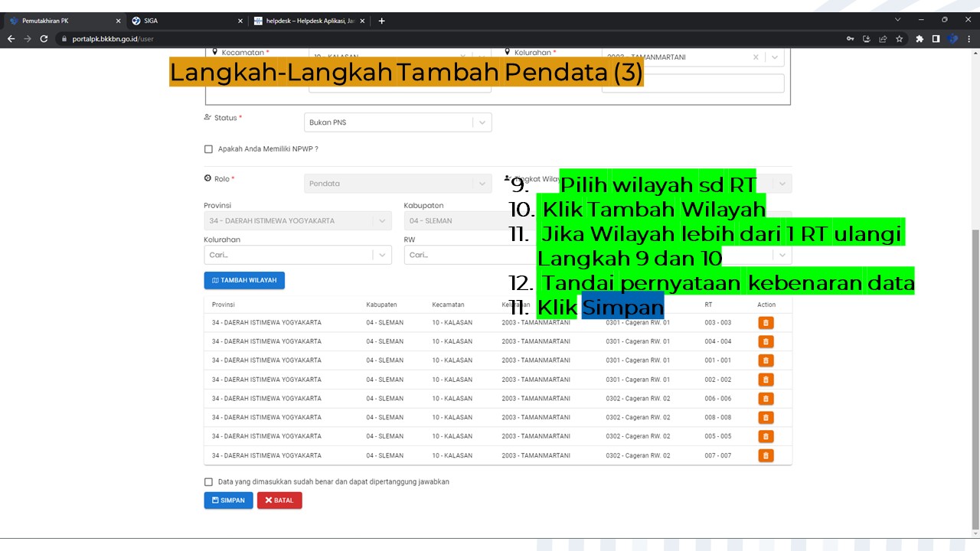The image size is (980, 551).
Task: Delete the RT 007 - 007 entry using trash icon
Action: tap(765, 455)
